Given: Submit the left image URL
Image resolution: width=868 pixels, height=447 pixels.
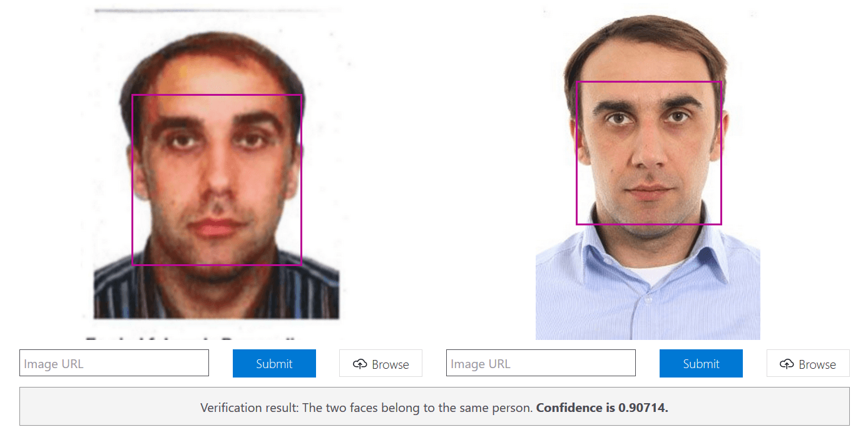Looking at the screenshot, I should pos(274,363).
